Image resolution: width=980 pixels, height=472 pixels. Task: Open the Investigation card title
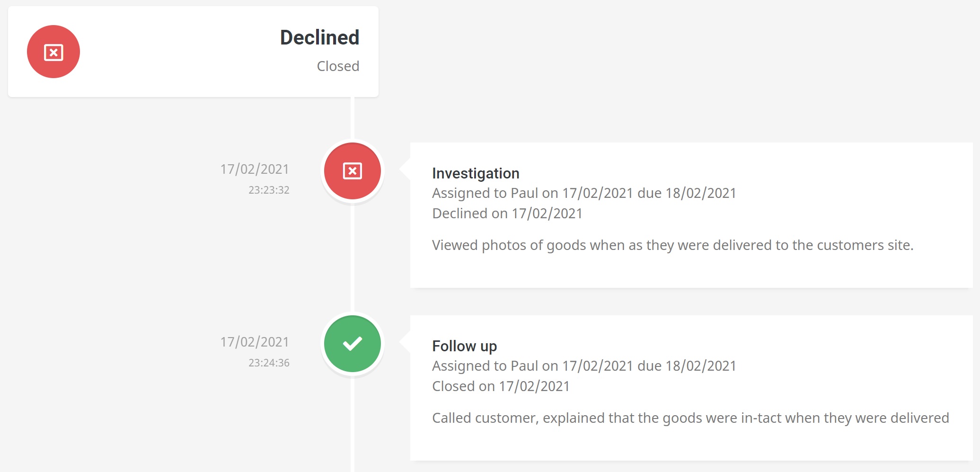(x=476, y=173)
